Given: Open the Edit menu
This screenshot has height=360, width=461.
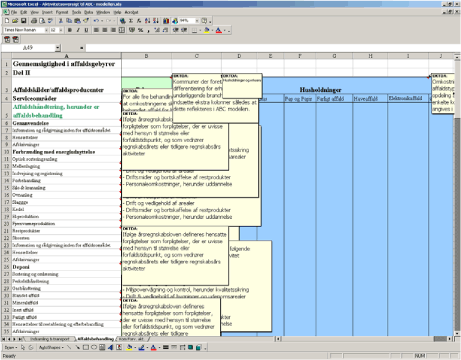Looking at the screenshot, I should 24,12.
